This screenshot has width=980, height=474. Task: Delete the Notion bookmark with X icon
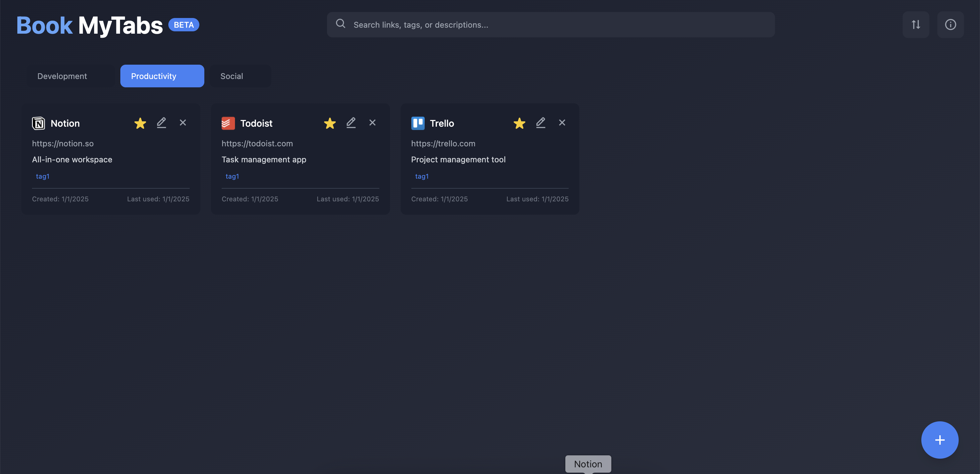tap(183, 122)
